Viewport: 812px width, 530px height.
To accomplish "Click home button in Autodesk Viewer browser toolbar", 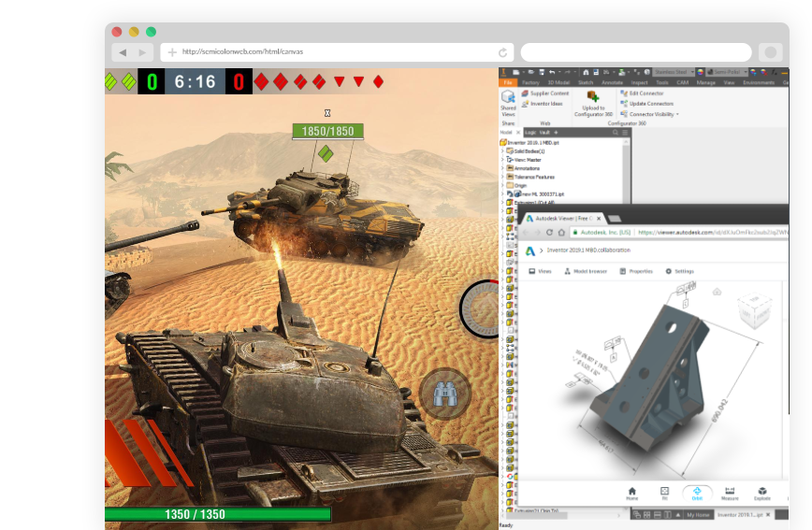I will tap(561, 233).
